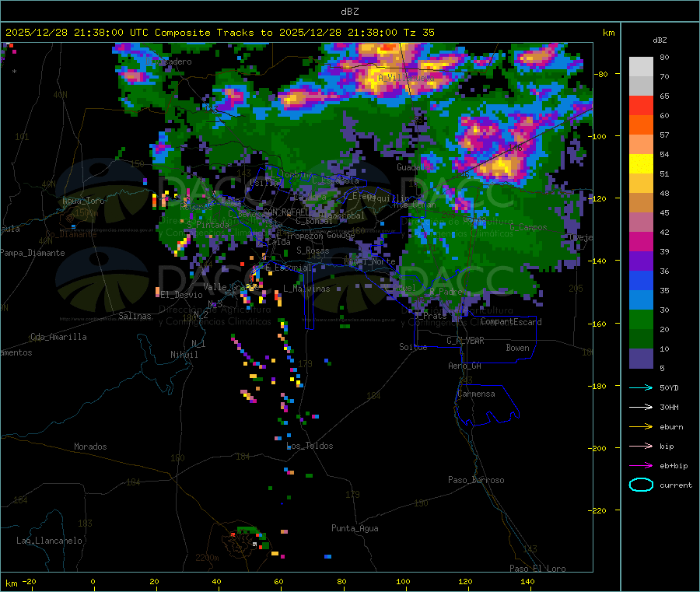Image resolution: width=700 pixels, height=592 pixels.
Task: Click the 'eb+bip' legend label text
Action: [x=674, y=466]
